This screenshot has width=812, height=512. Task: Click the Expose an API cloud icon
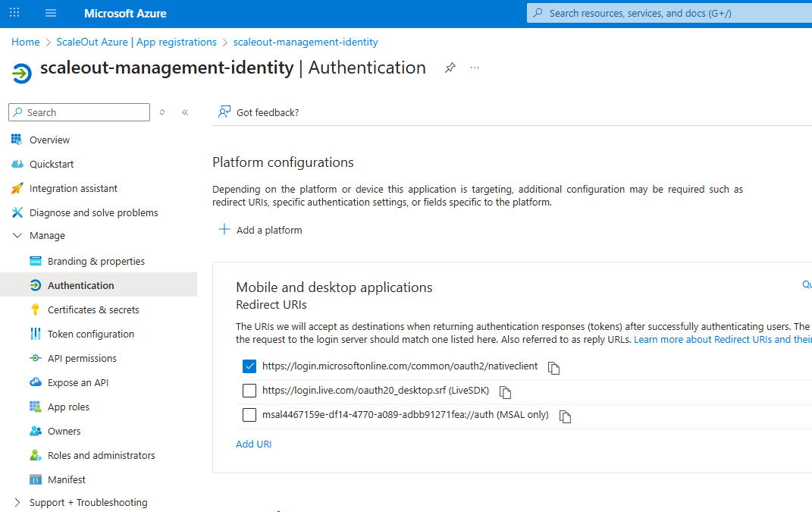(35, 382)
